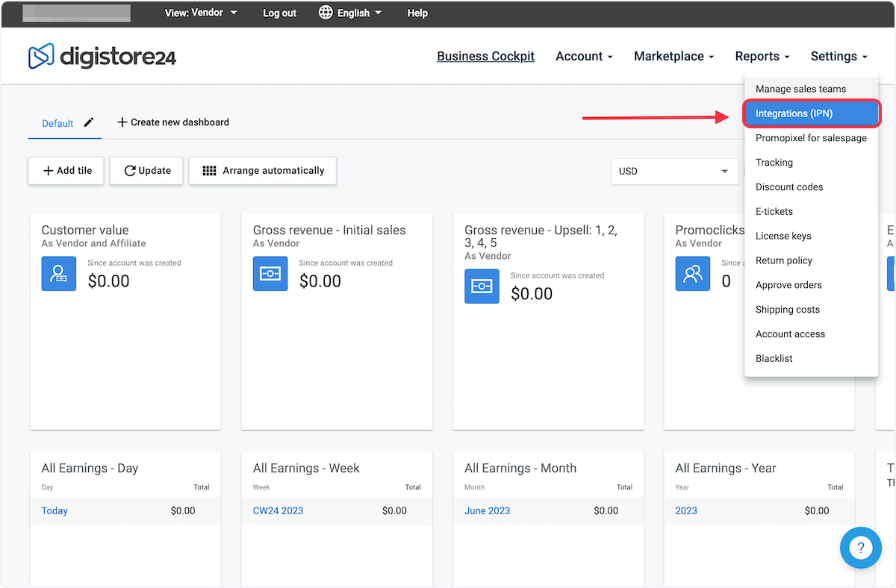Open Shipping costs entry
The image size is (896, 588).
click(x=811, y=310)
